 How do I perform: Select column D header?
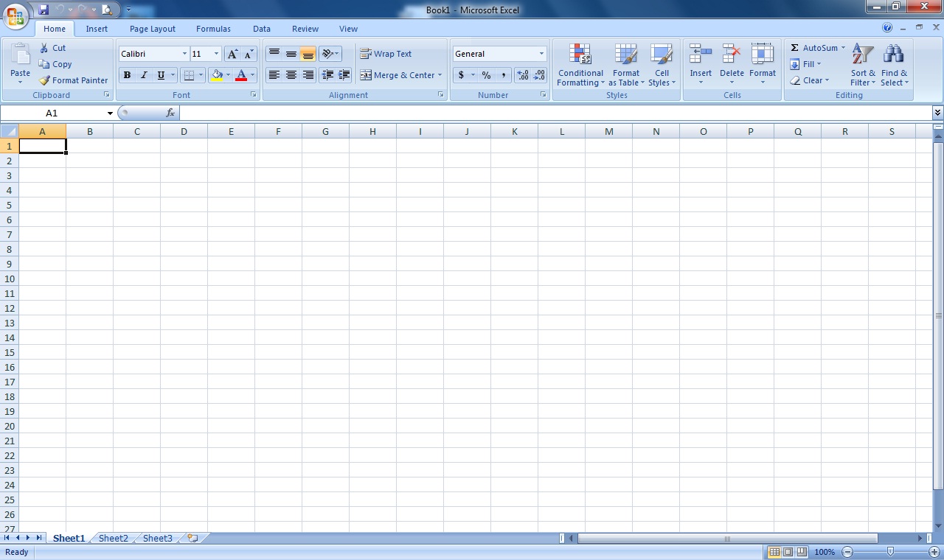184,131
